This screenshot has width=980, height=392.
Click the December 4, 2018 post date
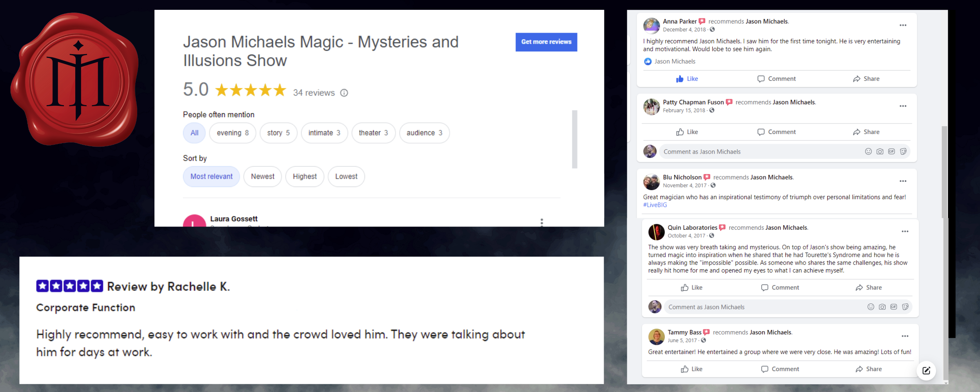tap(684, 30)
